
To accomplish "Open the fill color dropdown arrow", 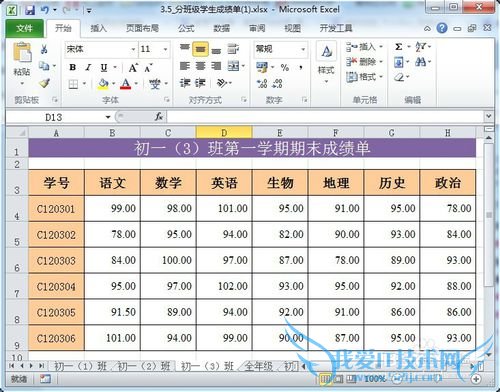I will [x=114, y=84].
